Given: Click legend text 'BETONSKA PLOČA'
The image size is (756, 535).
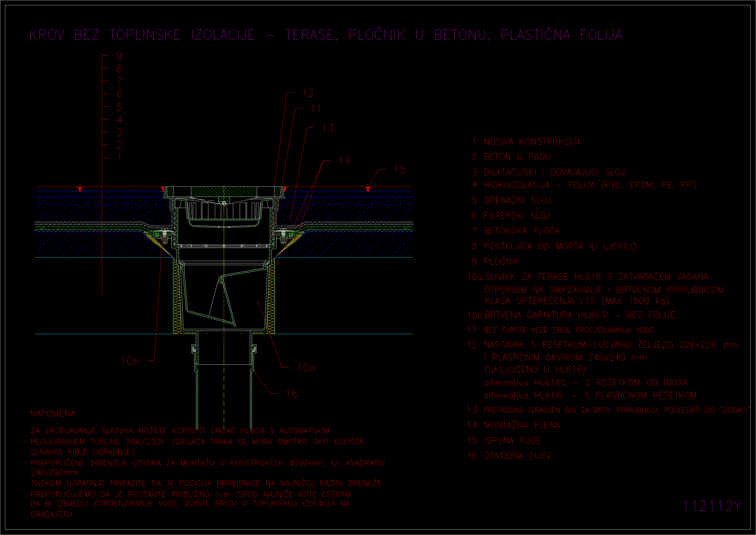Looking at the screenshot, I should [x=522, y=231].
